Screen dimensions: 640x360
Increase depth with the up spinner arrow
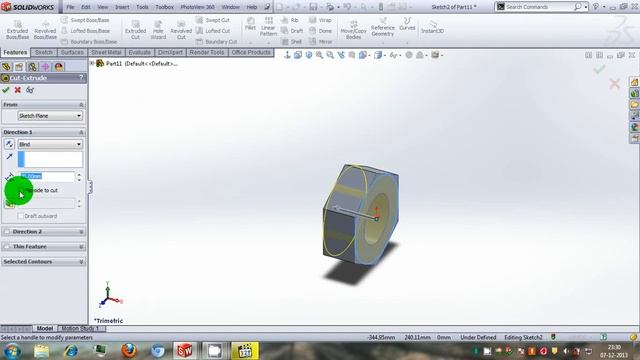pos(79,174)
